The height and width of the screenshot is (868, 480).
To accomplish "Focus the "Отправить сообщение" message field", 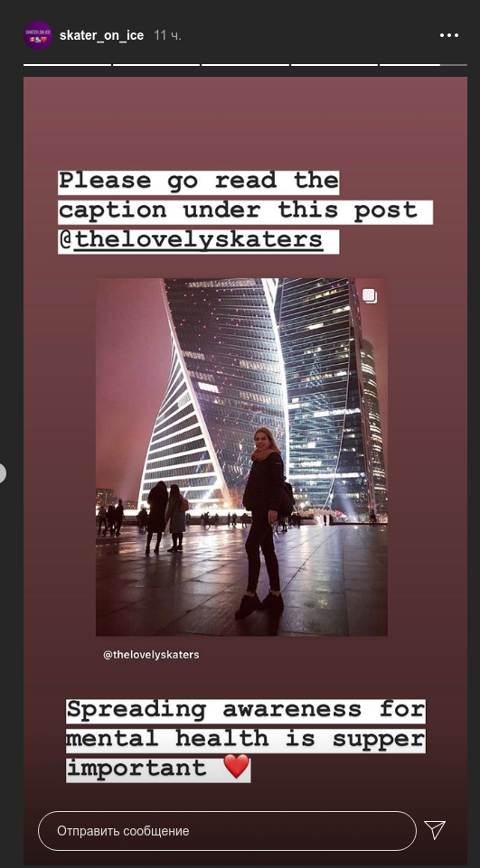I will tap(227, 831).
